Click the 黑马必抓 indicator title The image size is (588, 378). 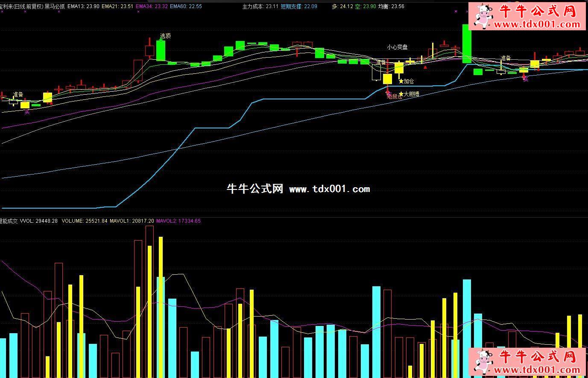point(55,6)
